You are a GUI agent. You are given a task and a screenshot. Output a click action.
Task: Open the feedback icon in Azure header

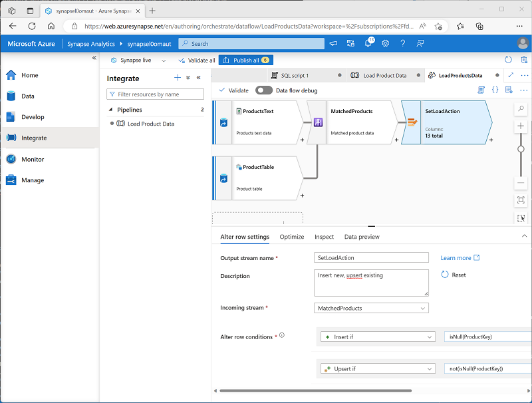[420, 43]
